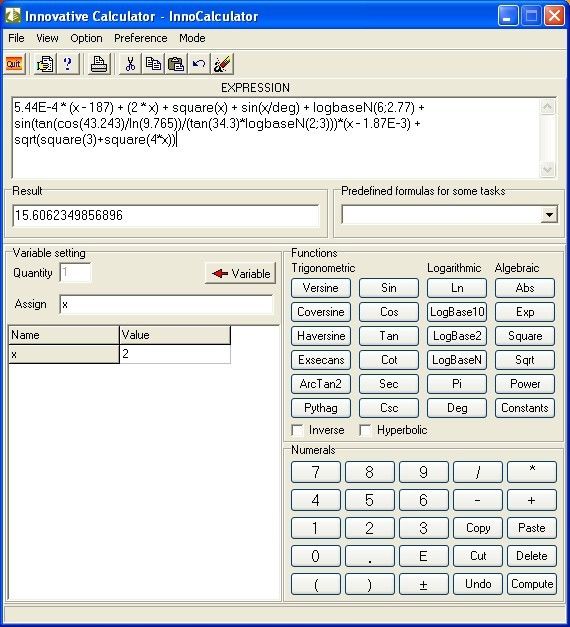This screenshot has height=627, width=570.
Task: Click the red arrow Variable button
Action: [240, 274]
